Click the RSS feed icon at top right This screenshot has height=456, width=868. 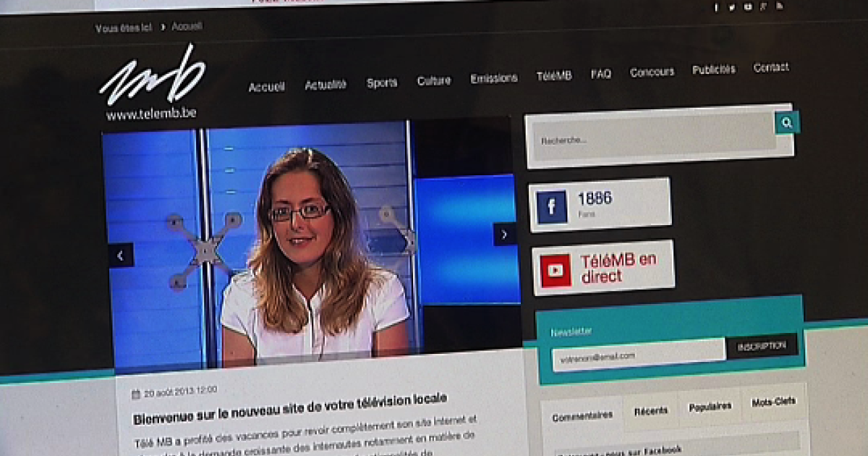(779, 7)
